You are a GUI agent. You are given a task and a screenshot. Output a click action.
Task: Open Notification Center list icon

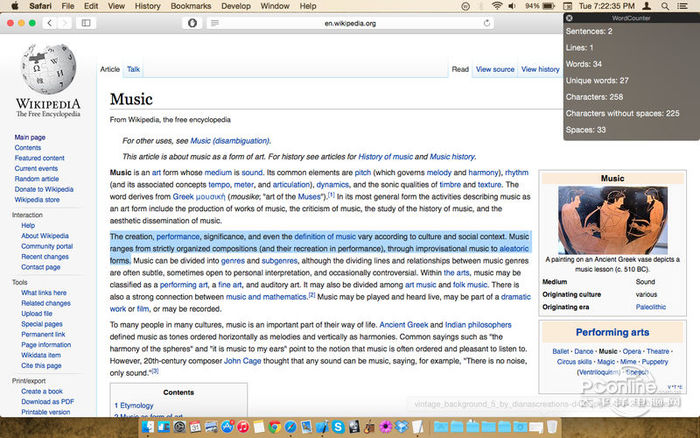click(x=683, y=6)
